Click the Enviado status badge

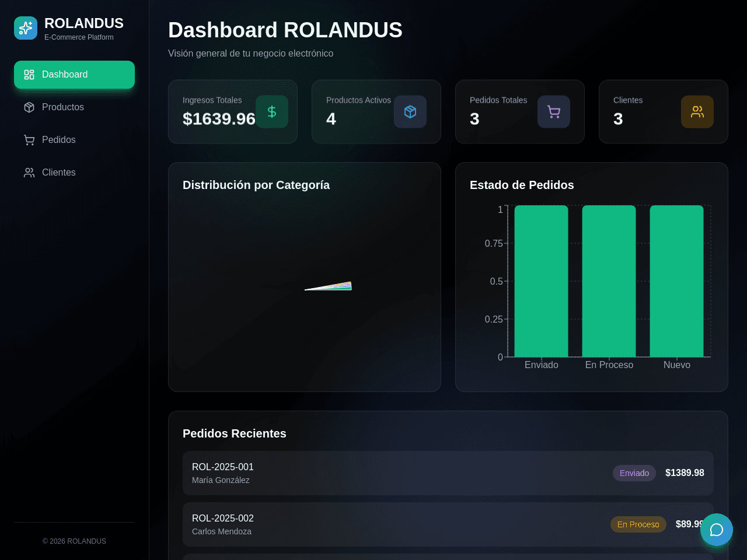tap(634, 473)
